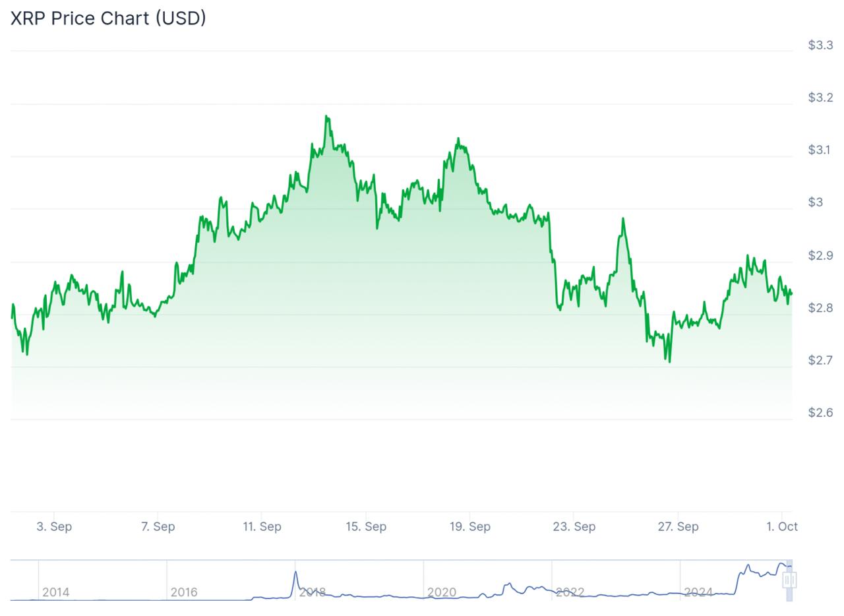Click 2020 in the overview timeline
Viewport: 844px width, 616px height.
click(441, 592)
